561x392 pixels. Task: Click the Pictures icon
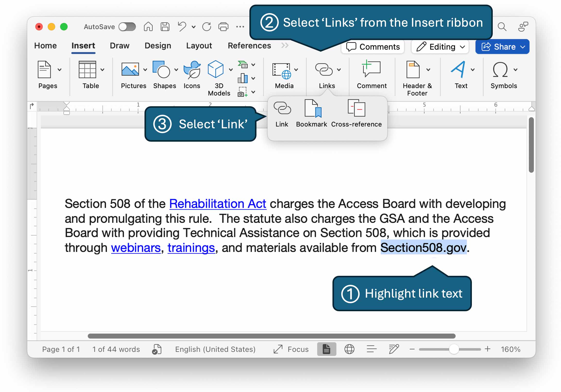130,69
